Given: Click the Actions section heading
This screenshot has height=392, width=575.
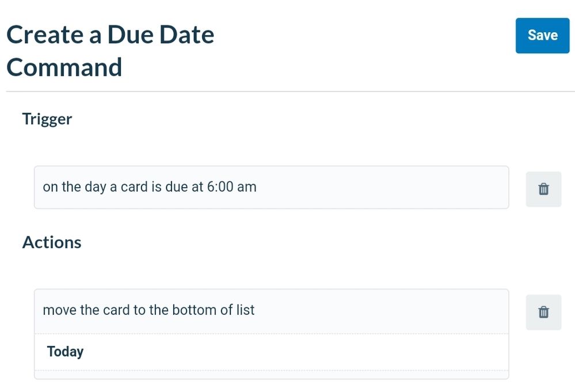Looking at the screenshot, I should tap(52, 242).
